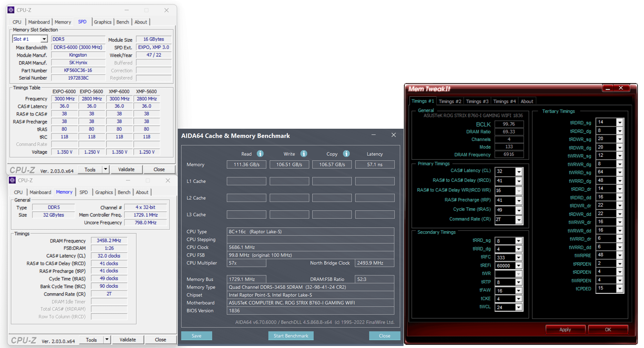Click the CPU-Z app icon in top window title
Viewport: 644px width, 348px height.
click(x=11, y=10)
